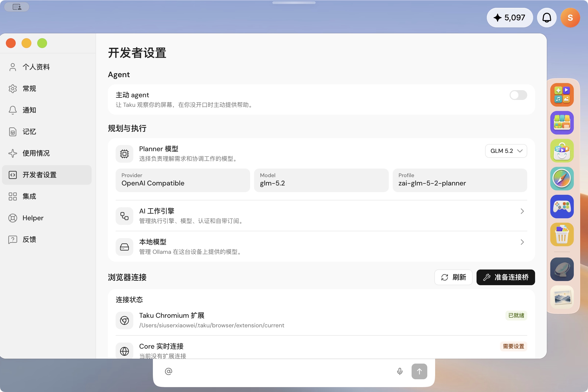Click the 开发者设置 code bracket icon
The image size is (588, 392).
12,175
